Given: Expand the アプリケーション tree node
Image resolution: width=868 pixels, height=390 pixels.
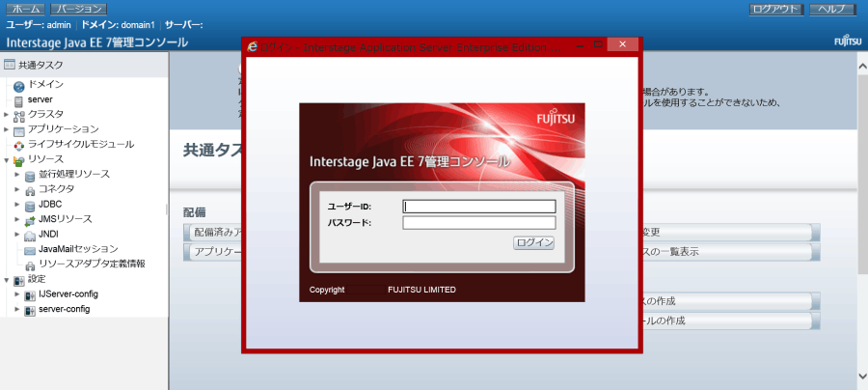Looking at the screenshot, I should click(x=6, y=129).
